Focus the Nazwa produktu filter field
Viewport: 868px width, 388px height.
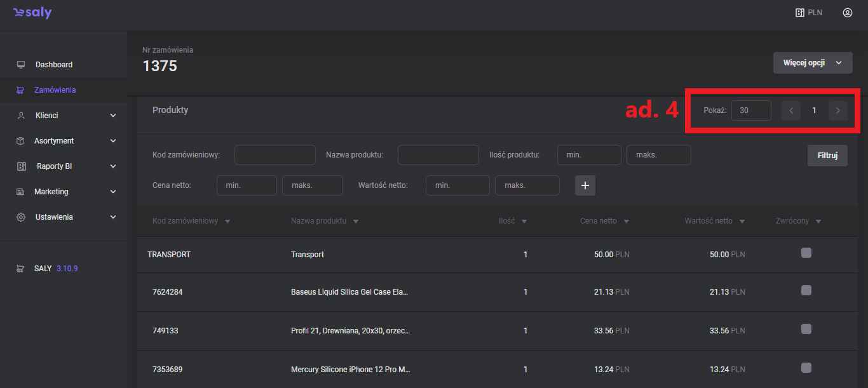[438, 155]
